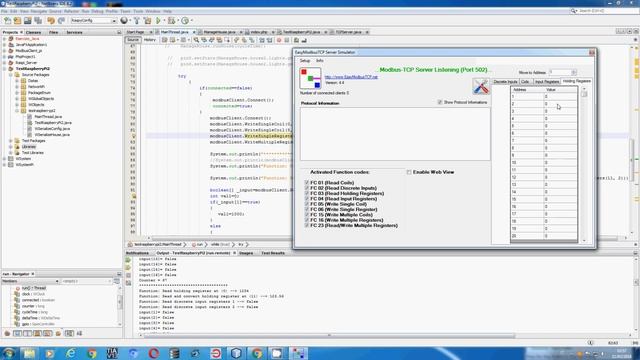Toggle FC 06 (Write Single Register) checkbox
Viewport: 640px width, 360px height.
307,209
